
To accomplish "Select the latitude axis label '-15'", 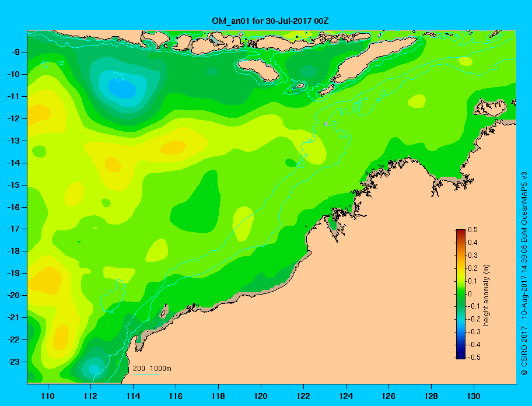I will click(13, 185).
